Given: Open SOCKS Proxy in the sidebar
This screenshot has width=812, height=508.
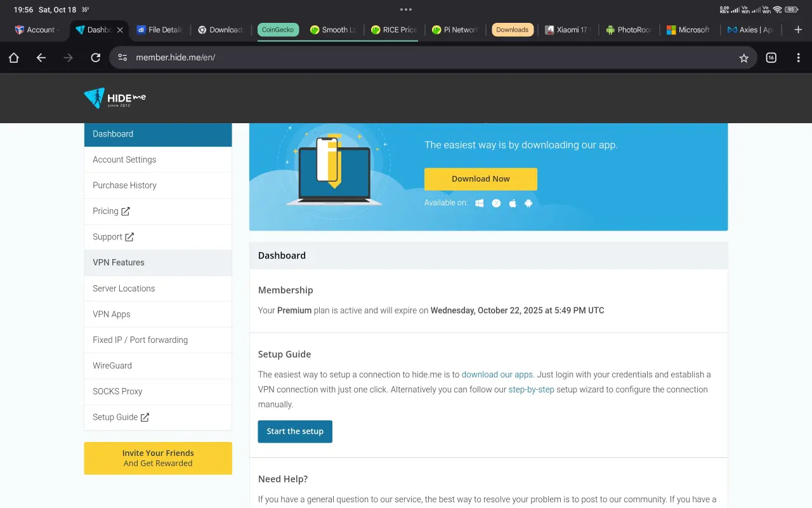Looking at the screenshot, I should pyautogui.click(x=158, y=391).
